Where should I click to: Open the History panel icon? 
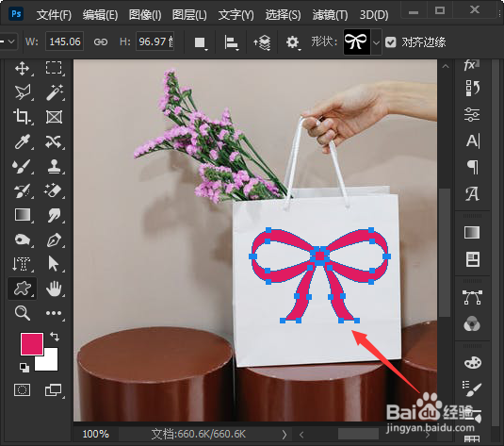[473, 89]
